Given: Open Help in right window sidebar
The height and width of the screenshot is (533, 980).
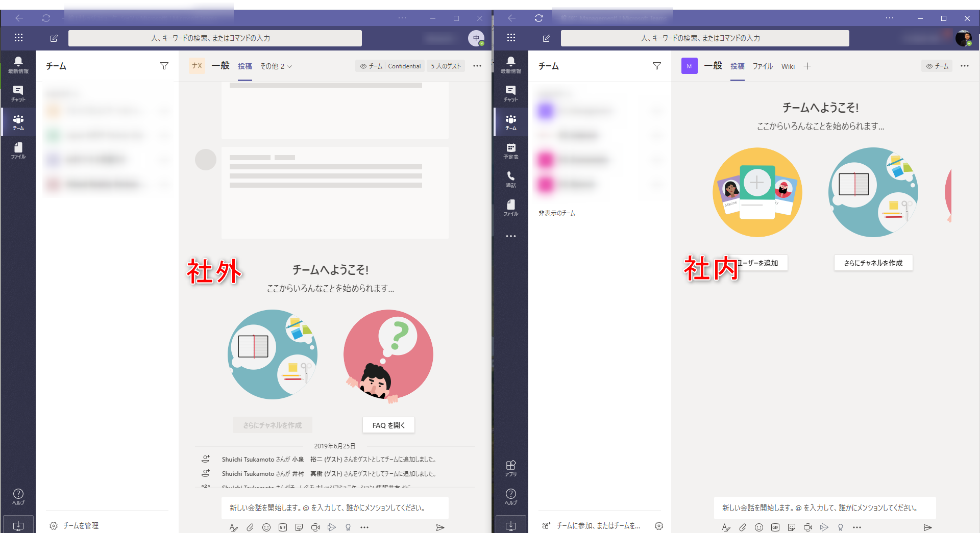Looking at the screenshot, I should [x=511, y=497].
